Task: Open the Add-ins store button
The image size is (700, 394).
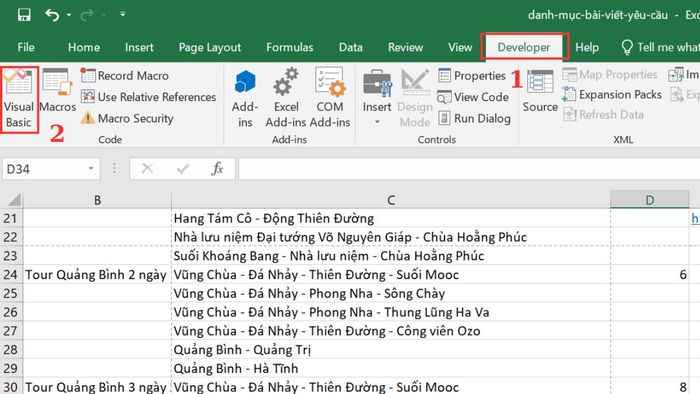Action: point(245,99)
